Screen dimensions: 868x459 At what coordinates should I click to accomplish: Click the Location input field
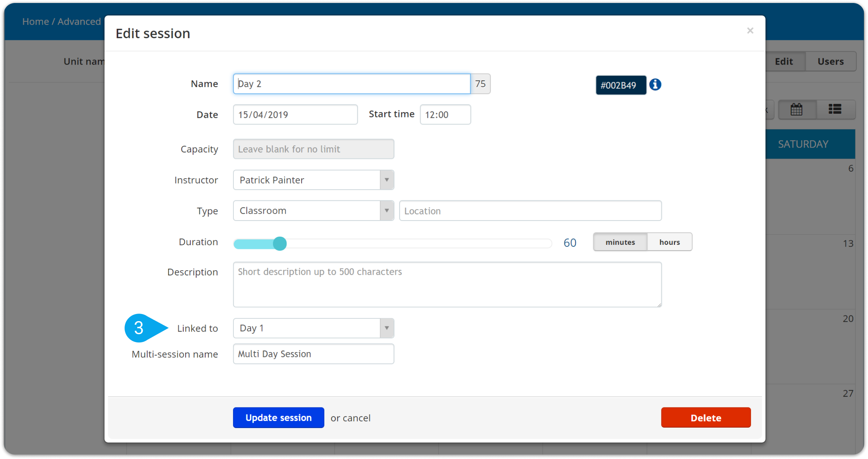[x=530, y=211]
